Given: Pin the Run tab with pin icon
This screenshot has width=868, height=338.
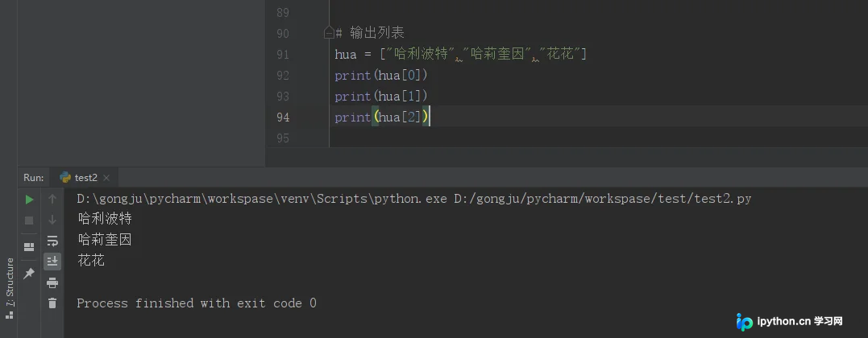Looking at the screenshot, I should (29, 273).
